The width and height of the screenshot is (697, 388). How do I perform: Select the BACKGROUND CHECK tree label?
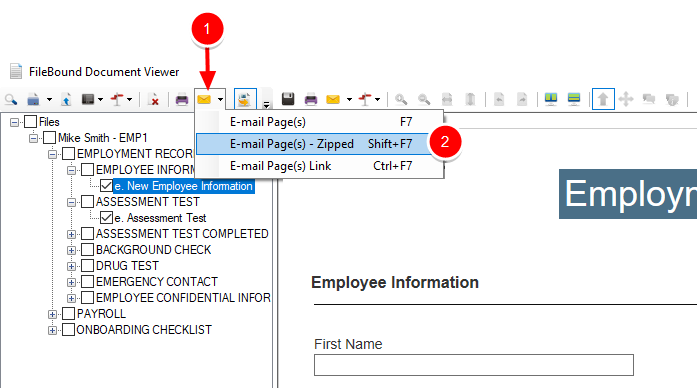click(x=153, y=250)
